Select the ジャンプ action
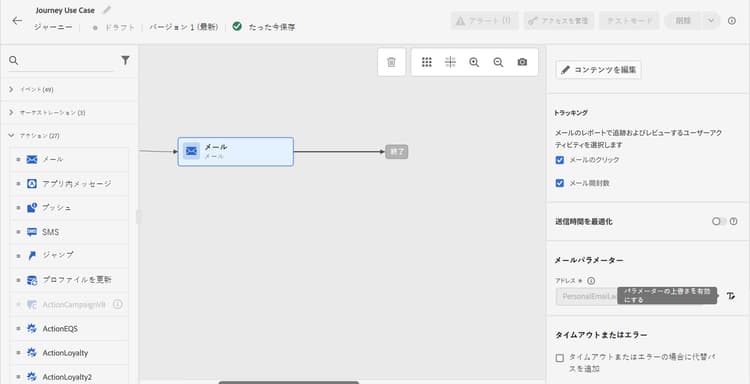 pos(69,255)
